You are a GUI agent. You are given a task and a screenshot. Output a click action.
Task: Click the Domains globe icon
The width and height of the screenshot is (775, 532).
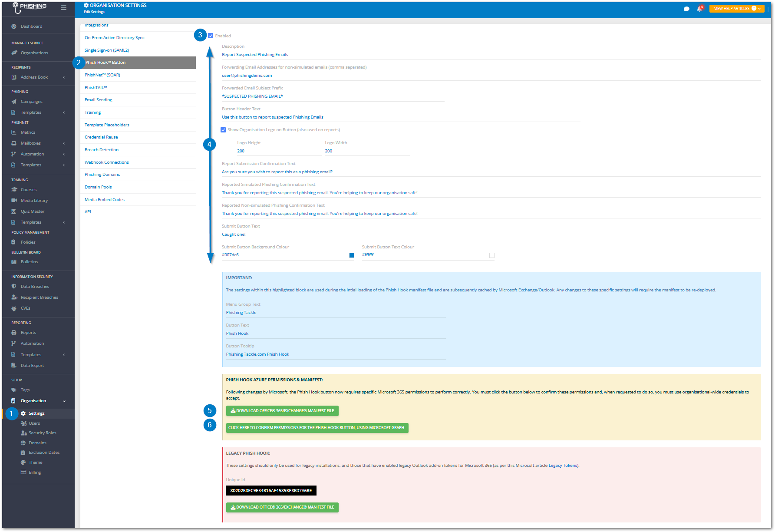coord(23,443)
